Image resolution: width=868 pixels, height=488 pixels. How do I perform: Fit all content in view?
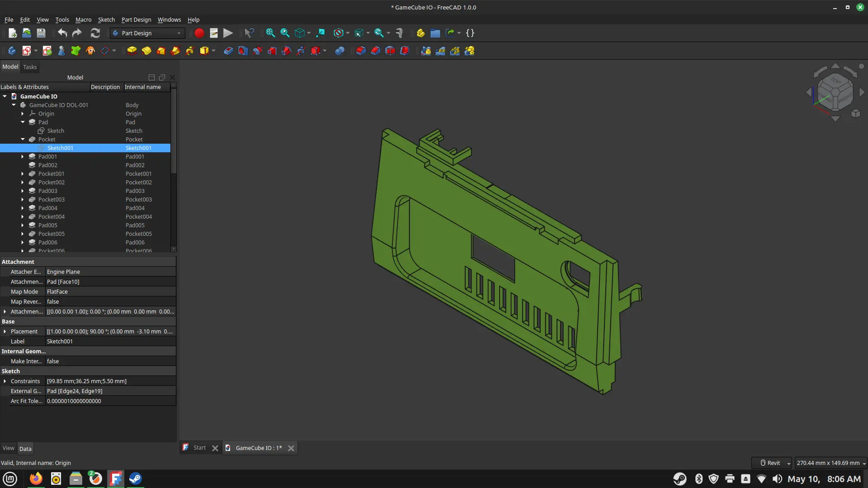[x=270, y=33]
